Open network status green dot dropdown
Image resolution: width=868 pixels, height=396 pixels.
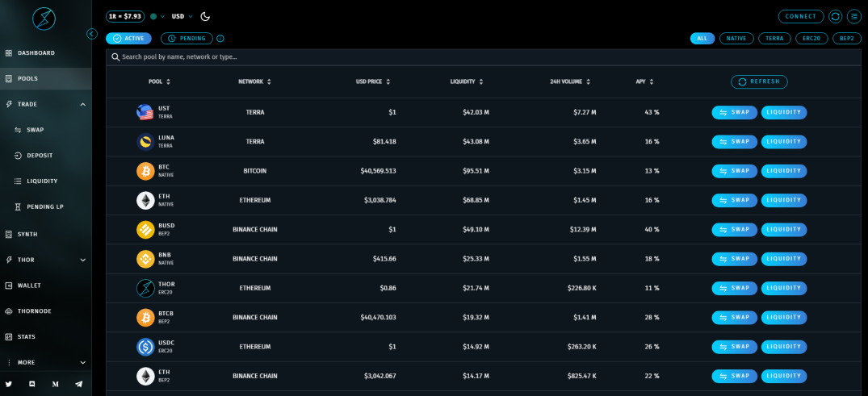click(157, 17)
